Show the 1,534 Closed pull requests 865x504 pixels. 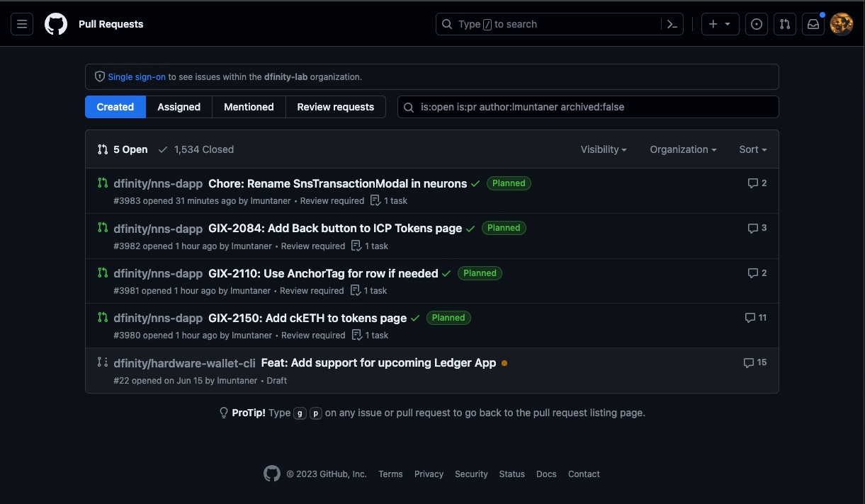196,149
